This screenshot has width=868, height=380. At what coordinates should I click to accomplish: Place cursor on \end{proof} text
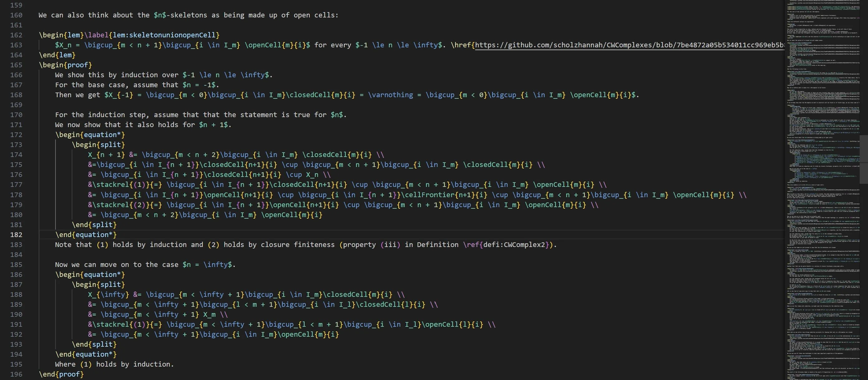(x=61, y=374)
